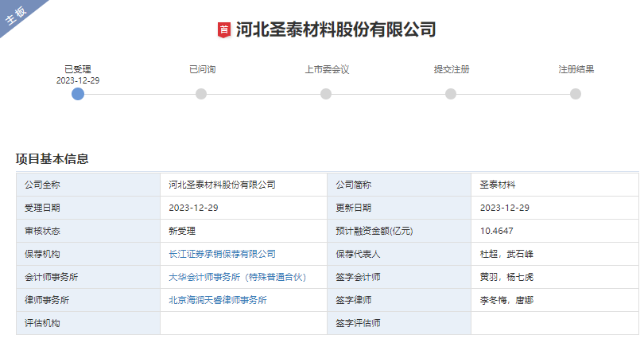Select the 提交注册 progress dot
This screenshot has width=644, height=339.
(451, 94)
